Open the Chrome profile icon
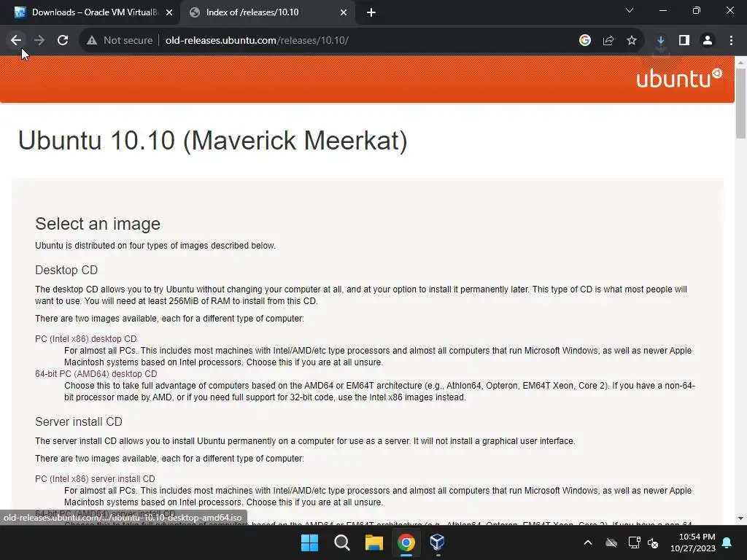 [708, 41]
